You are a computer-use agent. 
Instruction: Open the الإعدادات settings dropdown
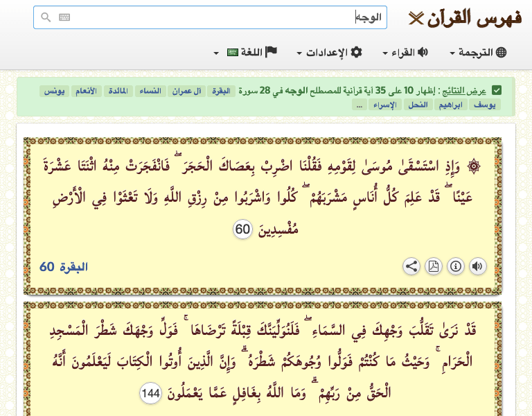[330, 52]
